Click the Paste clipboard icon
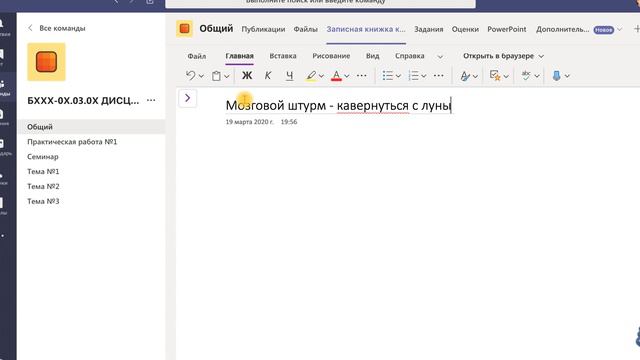The image size is (640, 360). coord(216,76)
